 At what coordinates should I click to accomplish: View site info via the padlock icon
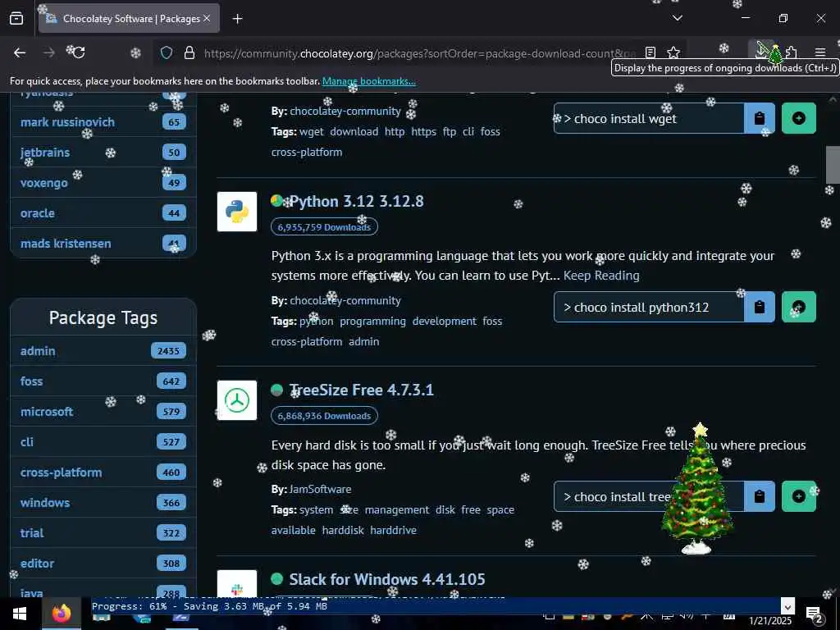pos(189,52)
